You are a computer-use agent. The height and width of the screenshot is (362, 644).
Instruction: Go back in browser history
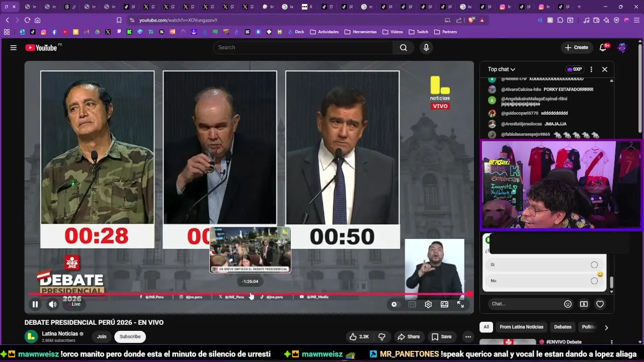pos(7,20)
